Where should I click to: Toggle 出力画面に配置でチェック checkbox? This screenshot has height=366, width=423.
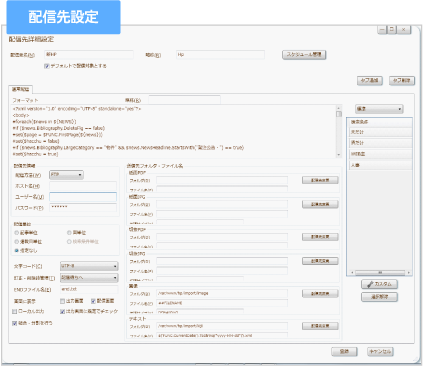[62, 311]
